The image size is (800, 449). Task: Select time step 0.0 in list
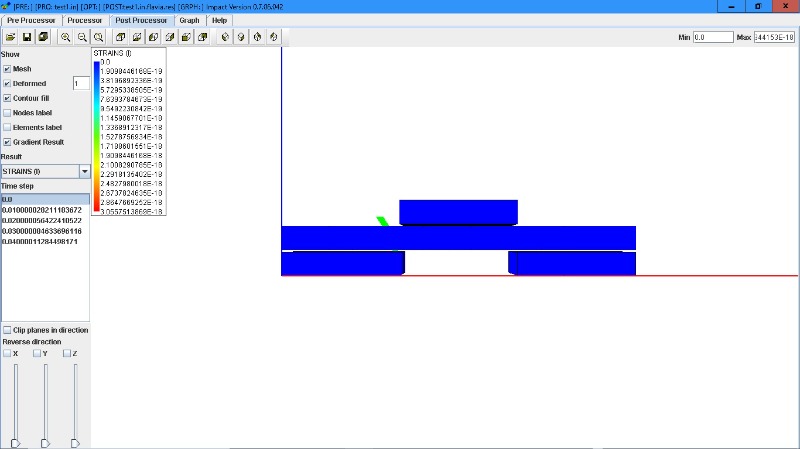click(x=45, y=199)
